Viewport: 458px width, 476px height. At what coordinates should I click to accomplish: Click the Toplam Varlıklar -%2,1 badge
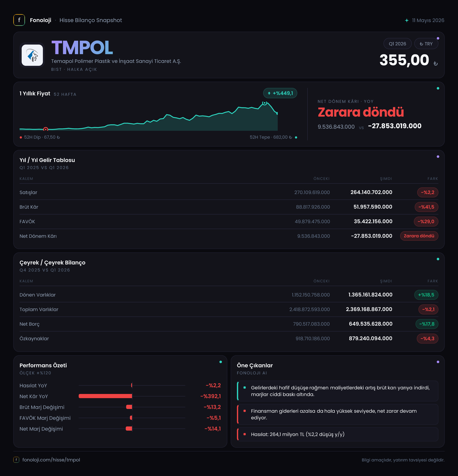coord(428,309)
